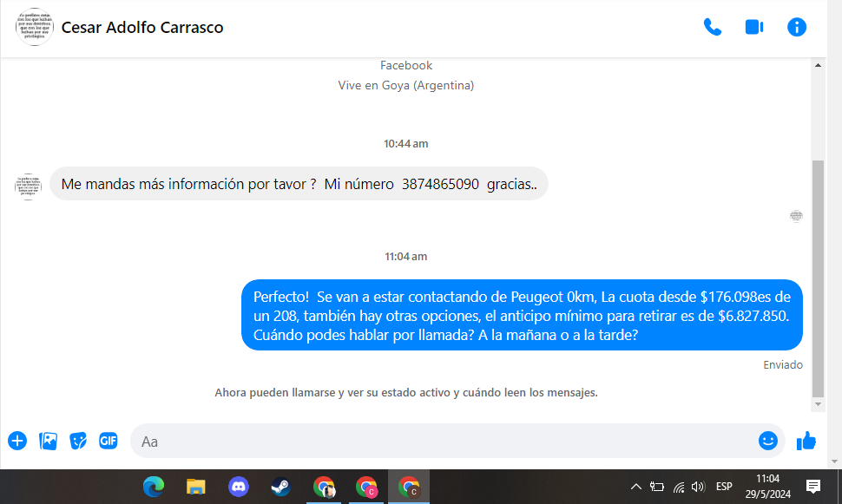842x504 pixels.
Task: Open Discord from the taskbar
Action: [x=239, y=487]
